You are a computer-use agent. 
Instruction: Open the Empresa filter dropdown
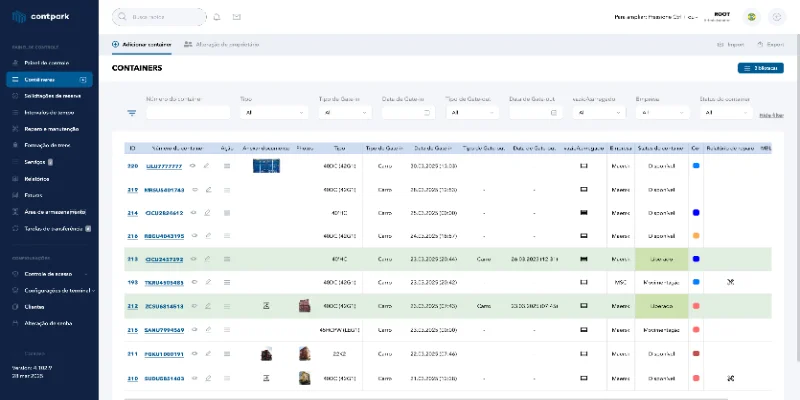pyautogui.click(x=662, y=113)
